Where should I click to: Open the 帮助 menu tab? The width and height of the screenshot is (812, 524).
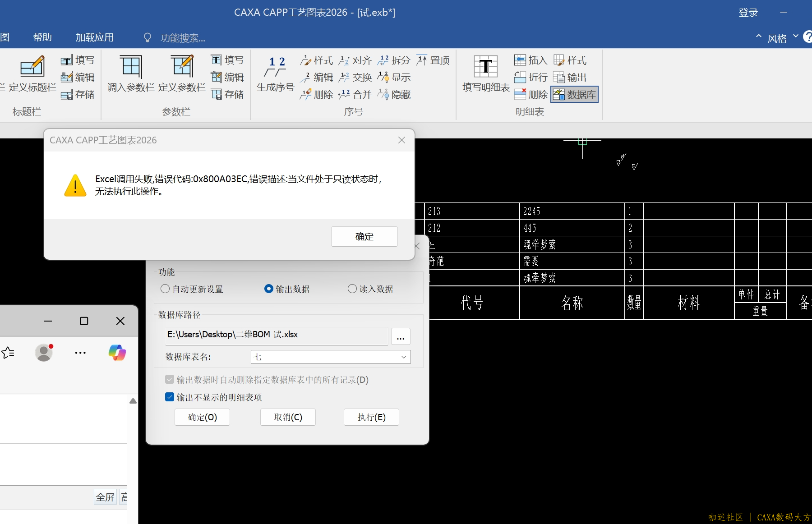click(x=42, y=37)
